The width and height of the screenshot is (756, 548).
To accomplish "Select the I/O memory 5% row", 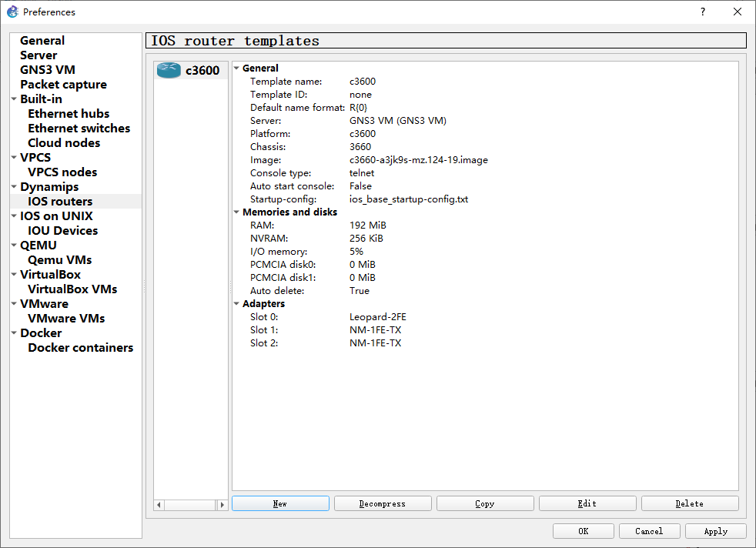I will [485, 251].
